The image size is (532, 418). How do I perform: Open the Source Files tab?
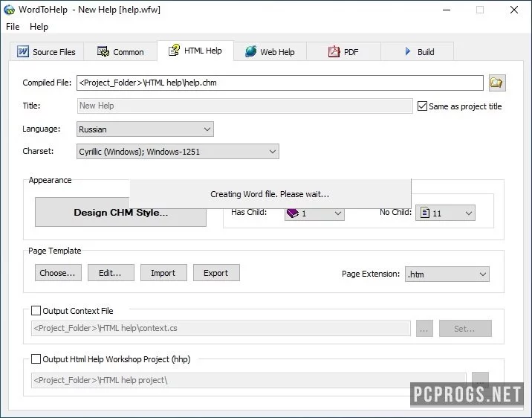pyautogui.click(x=47, y=51)
